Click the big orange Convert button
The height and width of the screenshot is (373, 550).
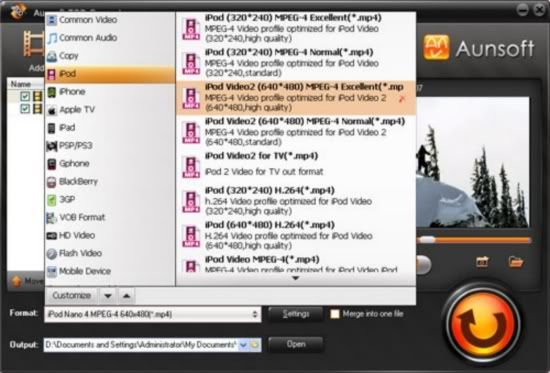point(482,325)
